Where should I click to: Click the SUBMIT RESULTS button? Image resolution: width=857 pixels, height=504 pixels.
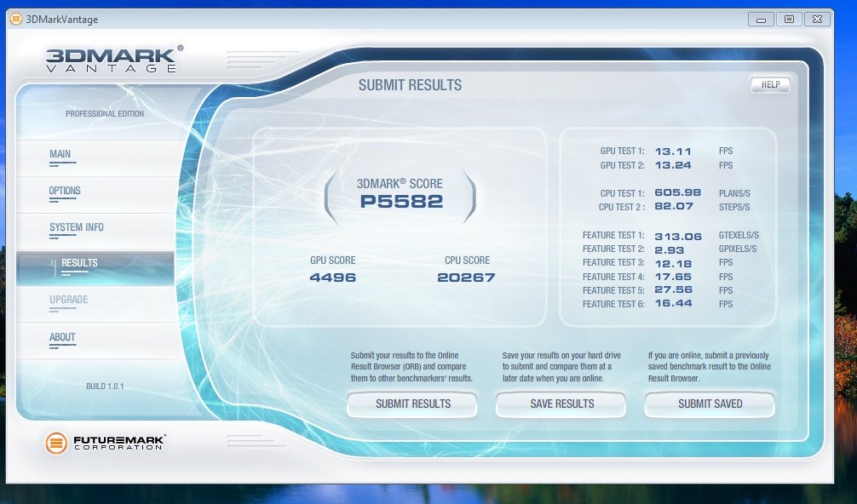(x=412, y=404)
